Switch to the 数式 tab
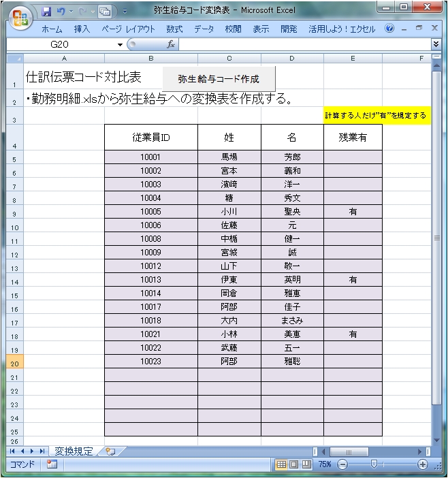448x478 pixels. pyautogui.click(x=174, y=29)
